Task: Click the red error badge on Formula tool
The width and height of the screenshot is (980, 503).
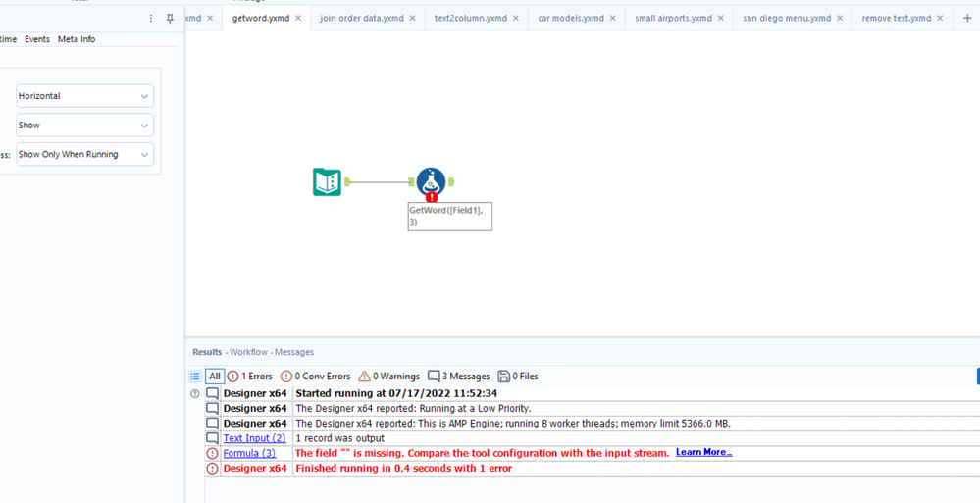Action: [x=432, y=197]
